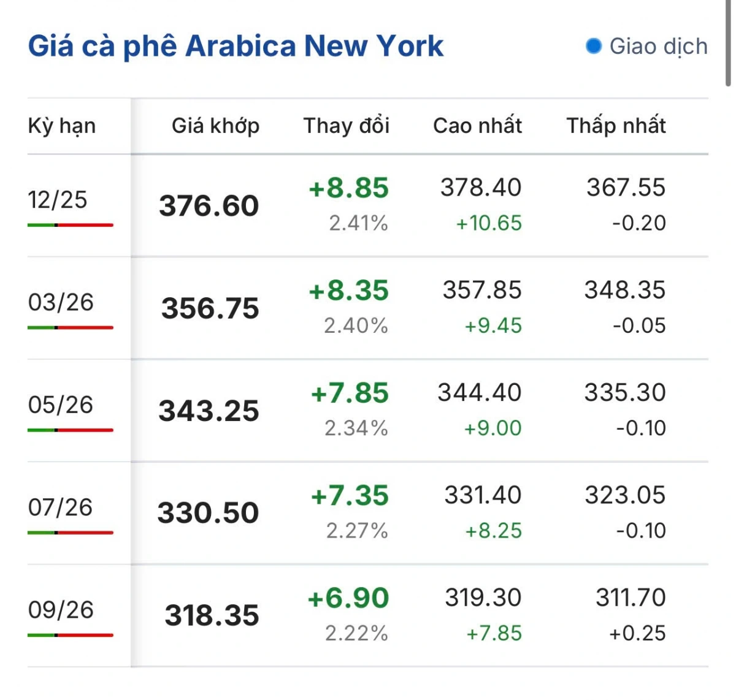Select the 09/26 contract term
This screenshot has width=736, height=700.
pyautogui.click(x=61, y=609)
